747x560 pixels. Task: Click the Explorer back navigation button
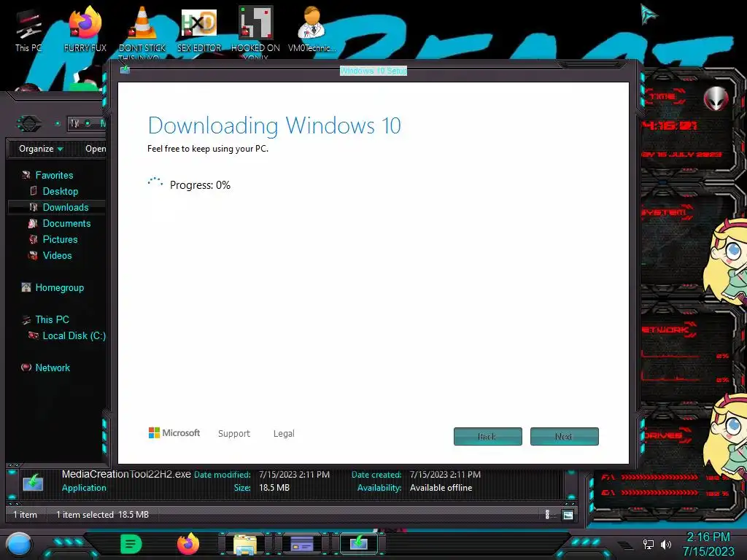[29, 124]
